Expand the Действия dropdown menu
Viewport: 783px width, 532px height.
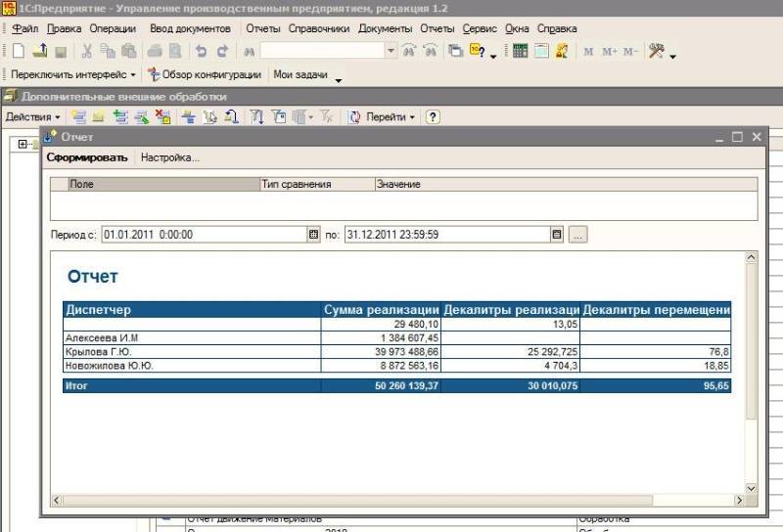pyautogui.click(x=32, y=117)
